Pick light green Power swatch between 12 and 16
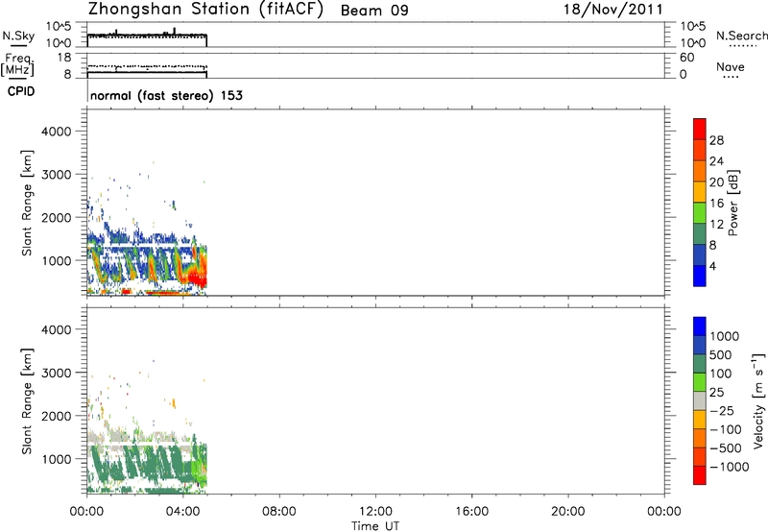The image size is (768, 532). (700, 212)
